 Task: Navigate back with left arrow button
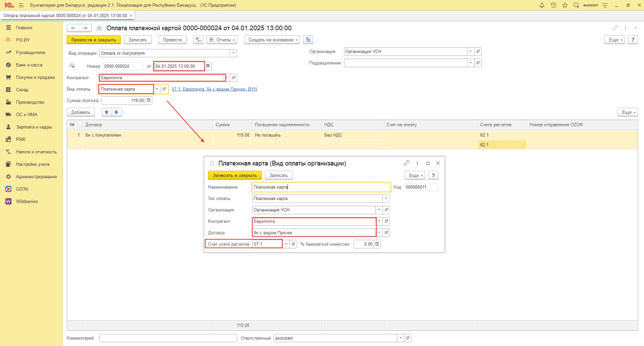[x=73, y=28]
